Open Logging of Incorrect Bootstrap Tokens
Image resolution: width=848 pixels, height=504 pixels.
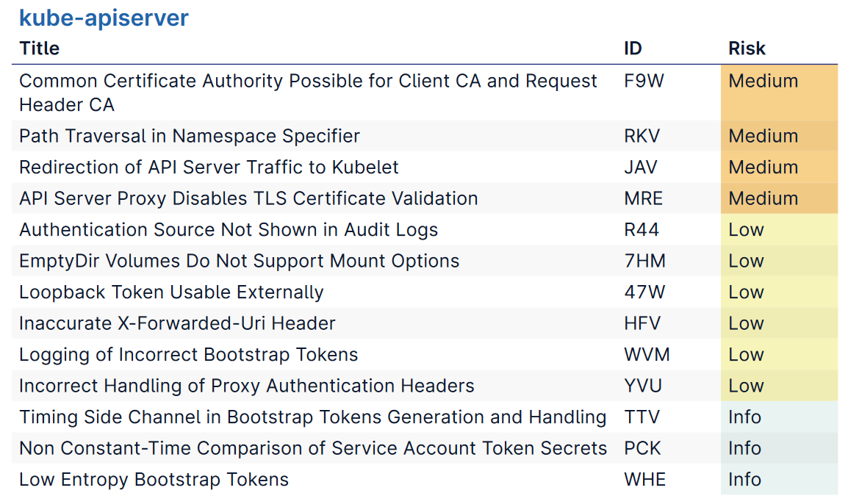(188, 355)
